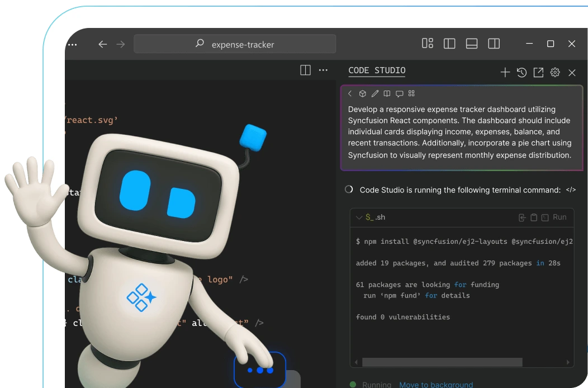Click the loading spinner beside Code Studio message
The width and height of the screenshot is (588, 388).
click(x=349, y=190)
